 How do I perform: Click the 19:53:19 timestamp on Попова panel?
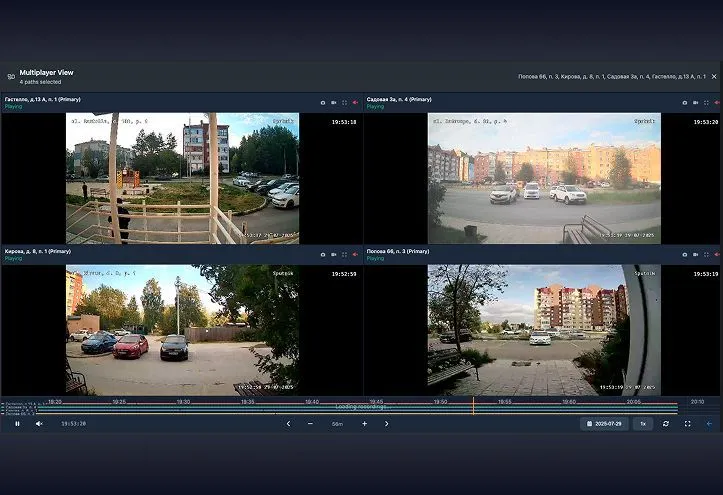click(706, 274)
